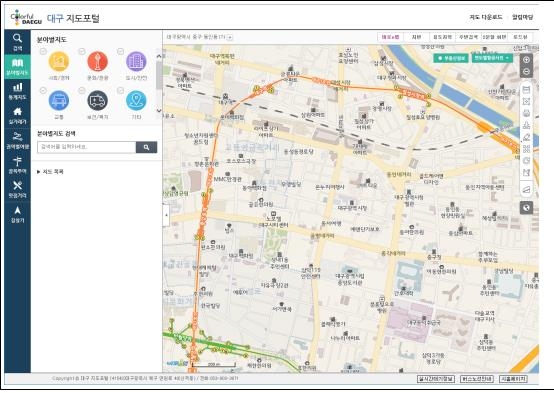The width and height of the screenshot is (554, 393).
Task: Click the Colorful DAEGU 대구 지도포털 logo
Action: coord(55,18)
